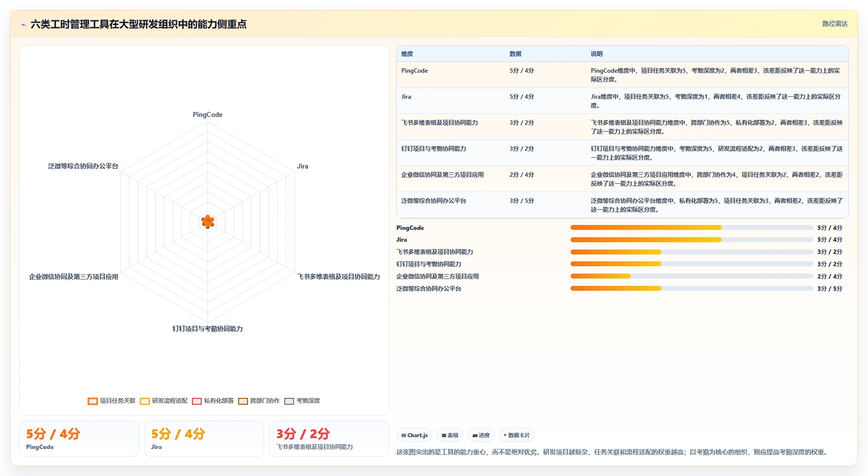868x476 pixels.
Task: Select the 说明 column header
Action: pyautogui.click(x=597, y=54)
